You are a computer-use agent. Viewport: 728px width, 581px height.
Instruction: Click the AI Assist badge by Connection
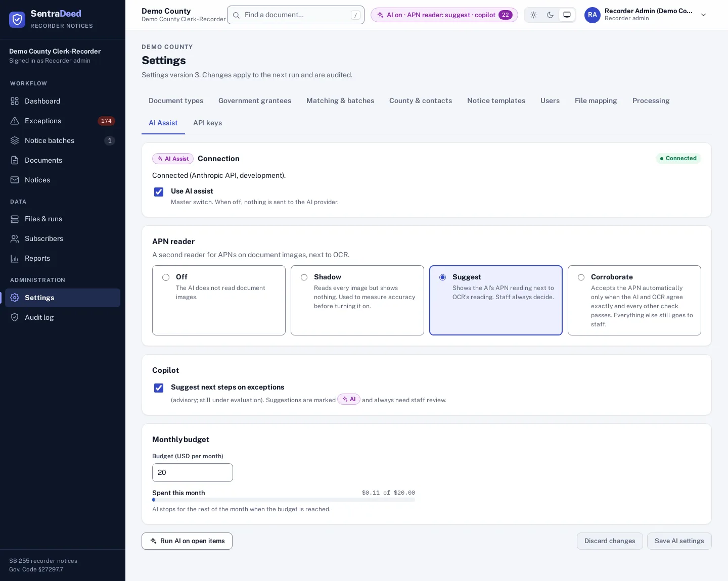[x=173, y=159]
